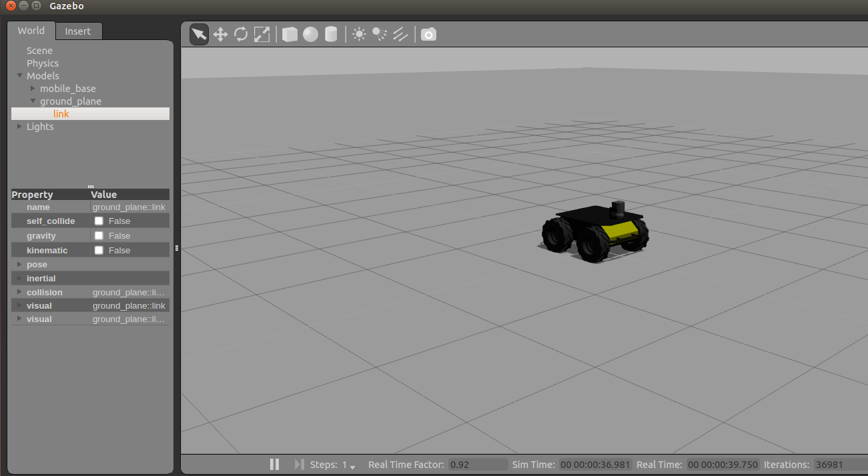Insert a cylinder shape
Image resolution: width=868 pixels, height=476 pixels.
click(x=331, y=34)
